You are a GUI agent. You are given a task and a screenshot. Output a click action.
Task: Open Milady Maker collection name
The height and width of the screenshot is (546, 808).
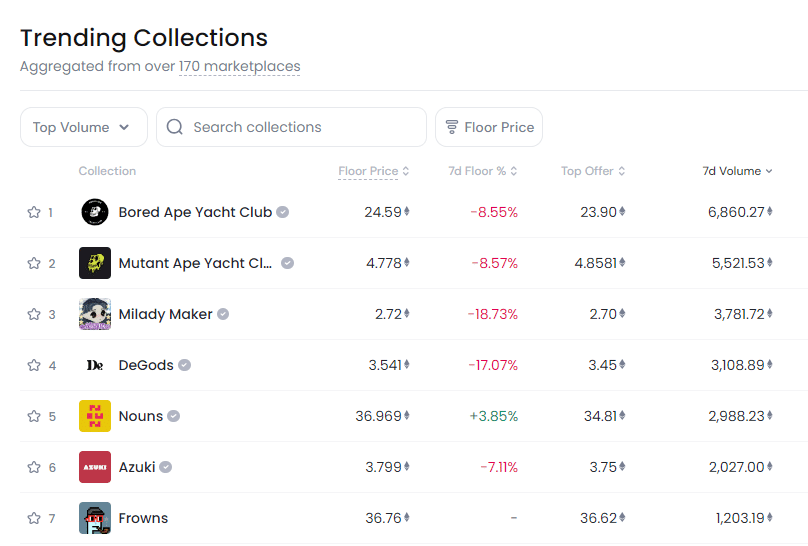(165, 314)
